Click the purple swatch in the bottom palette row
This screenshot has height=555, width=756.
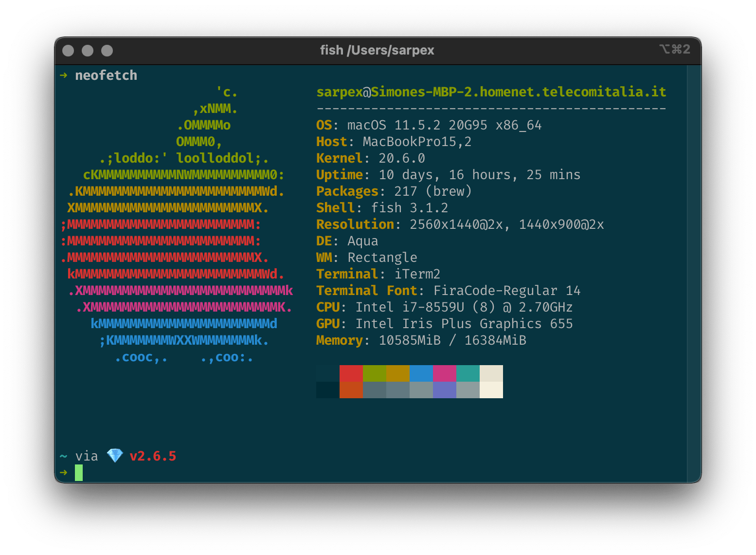pyautogui.click(x=444, y=389)
